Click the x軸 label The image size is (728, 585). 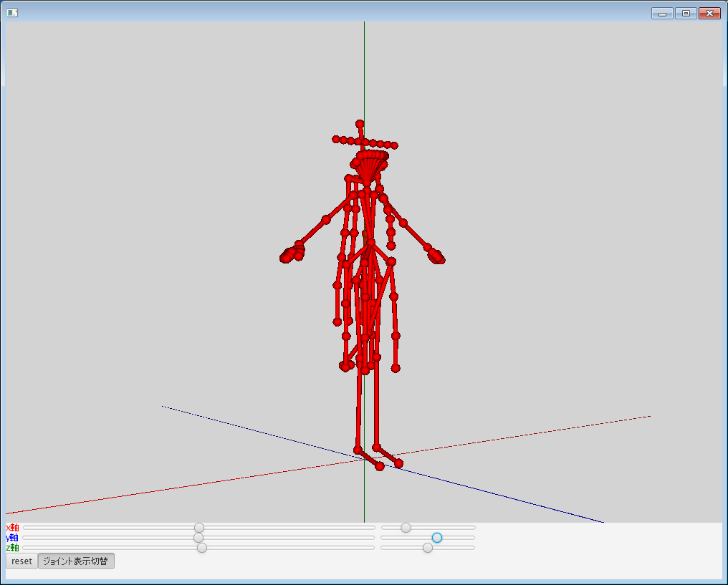tap(12, 528)
